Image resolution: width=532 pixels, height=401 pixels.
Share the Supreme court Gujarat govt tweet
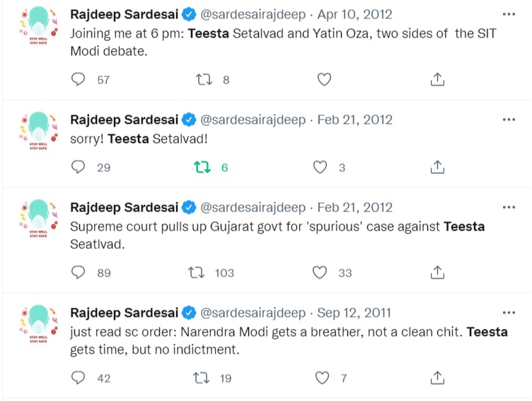[438, 272]
